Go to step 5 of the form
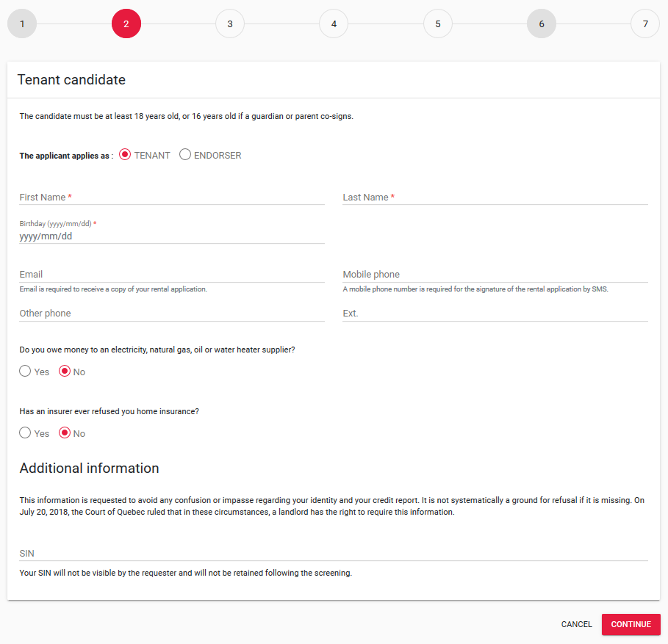This screenshot has width=668, height=644. [437, 23]
